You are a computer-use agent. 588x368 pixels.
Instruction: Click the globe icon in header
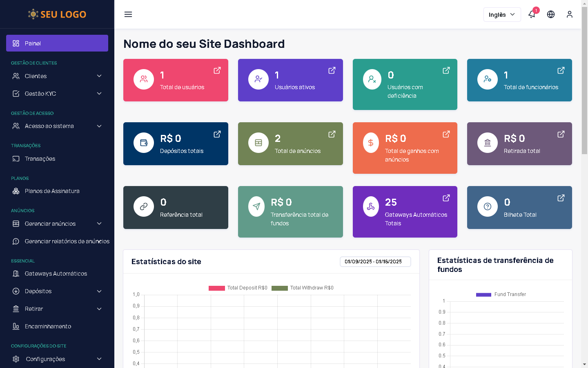[551, 14]
